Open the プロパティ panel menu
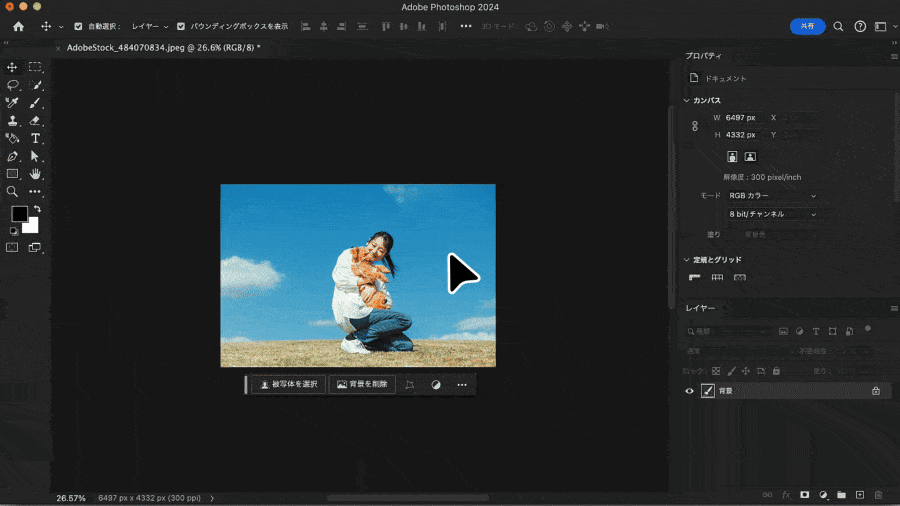This screenshot has width=900, height=506. [894, 56]
